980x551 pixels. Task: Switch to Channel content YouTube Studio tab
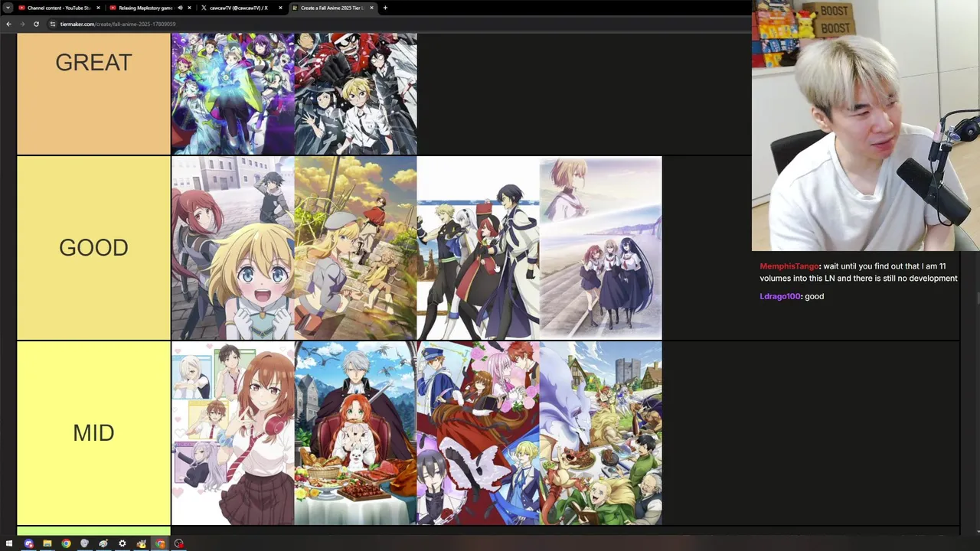pos(59,8)
